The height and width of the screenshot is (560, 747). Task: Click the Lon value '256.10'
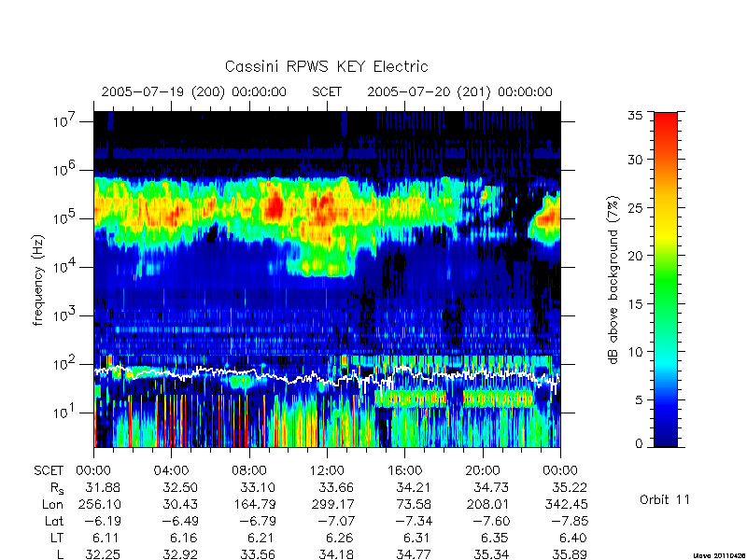[x=99, y=504]
